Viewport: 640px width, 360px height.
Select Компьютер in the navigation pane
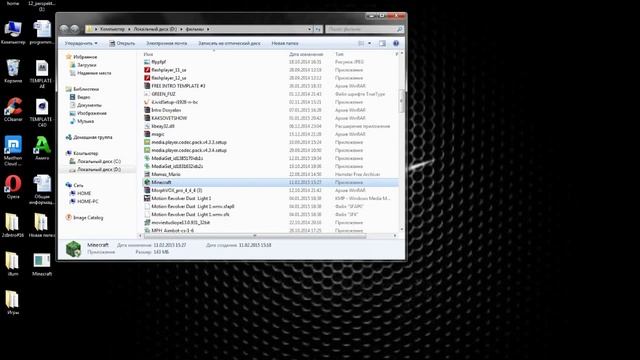(82, 153)
